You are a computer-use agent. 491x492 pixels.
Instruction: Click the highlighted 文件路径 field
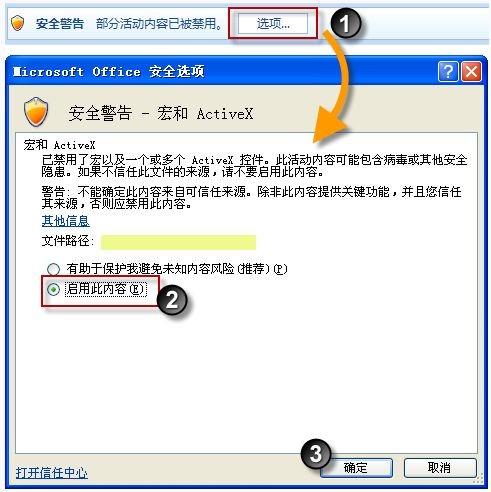click(178, 242)
